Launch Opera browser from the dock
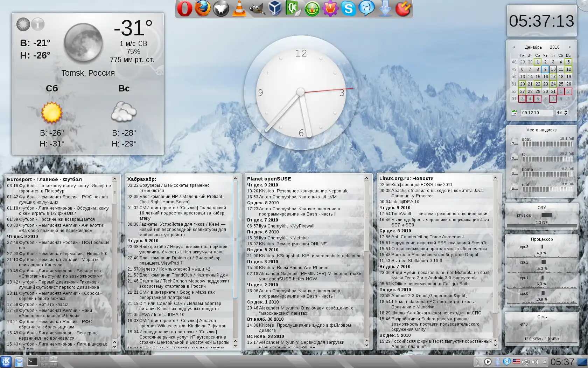 point(184,9)
